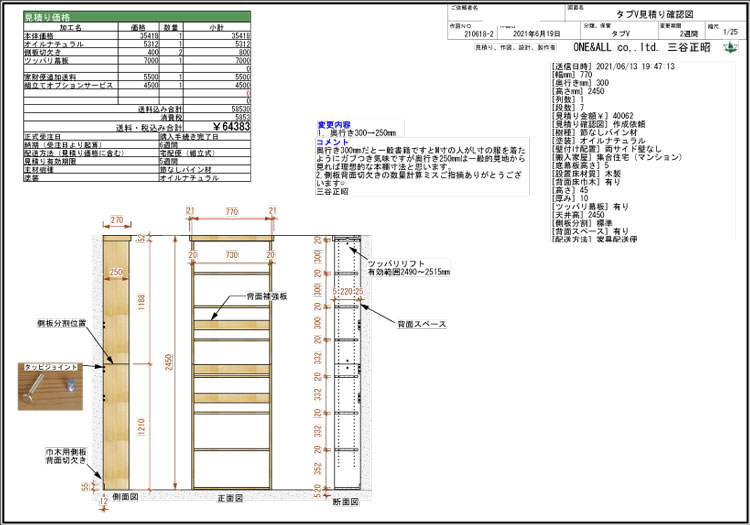
Task: Select the 断面図 view caption
Action: coord(345,502)
